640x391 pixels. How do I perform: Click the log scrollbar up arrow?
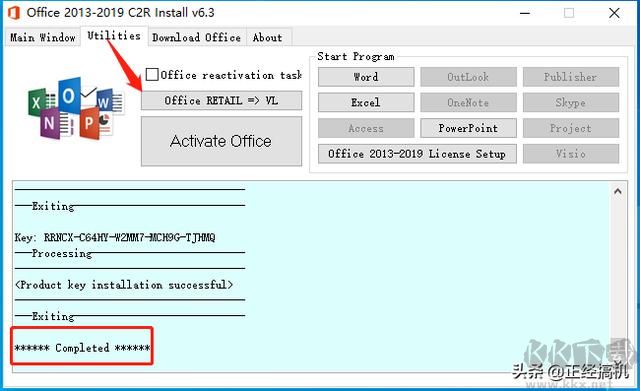point(618,191)
